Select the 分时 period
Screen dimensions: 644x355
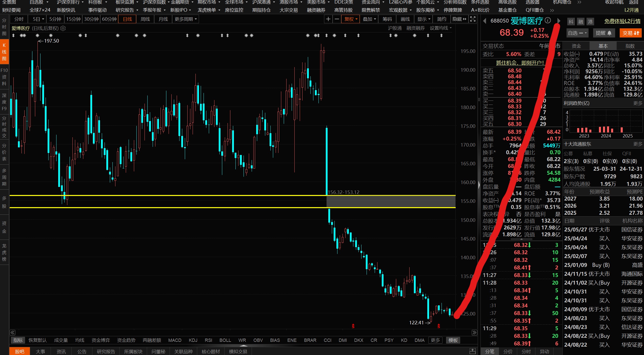[19, 19]
